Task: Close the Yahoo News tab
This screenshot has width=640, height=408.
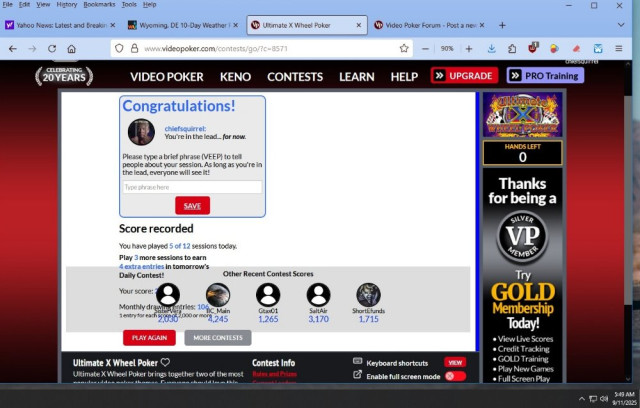Action: click(x=113, y=25)
